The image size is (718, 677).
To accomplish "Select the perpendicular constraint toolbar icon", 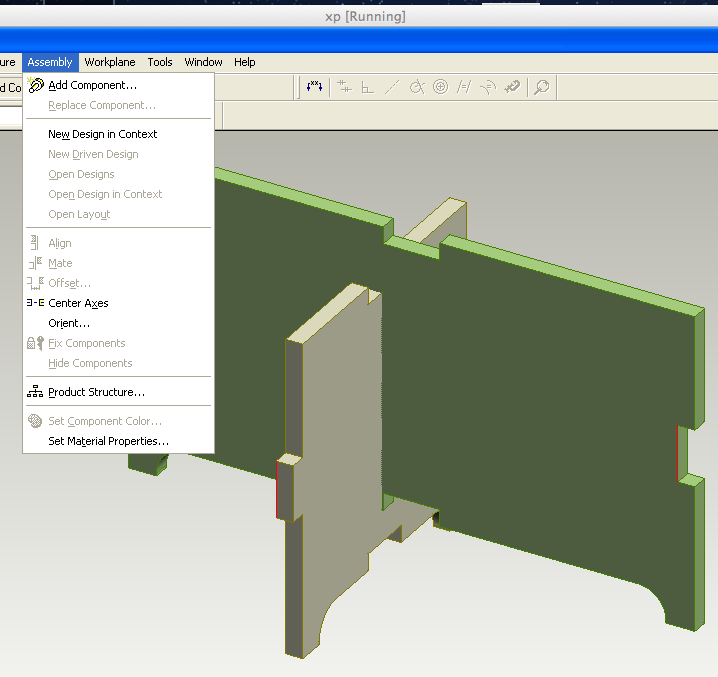I will [367, 87].
